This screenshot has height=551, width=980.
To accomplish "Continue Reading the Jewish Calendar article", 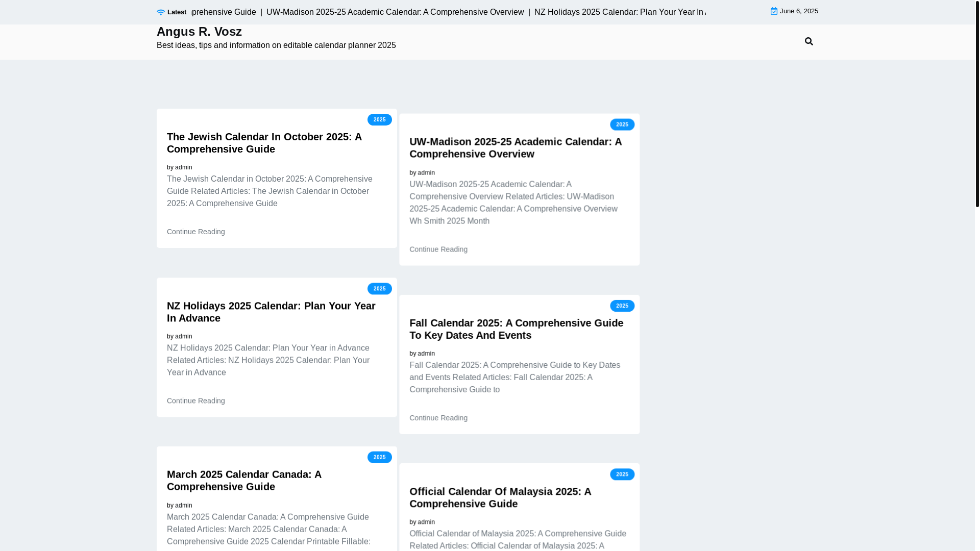I will click(x=196, y=232).
